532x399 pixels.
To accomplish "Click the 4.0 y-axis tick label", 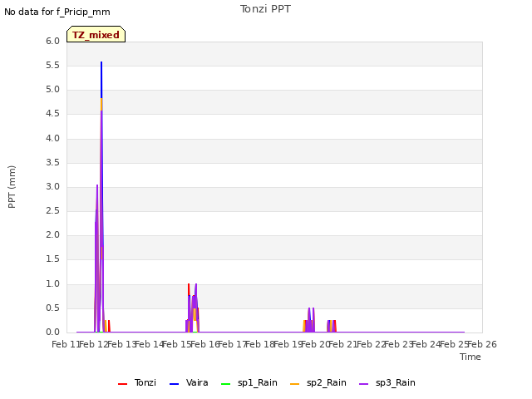I will pos(52,138).
